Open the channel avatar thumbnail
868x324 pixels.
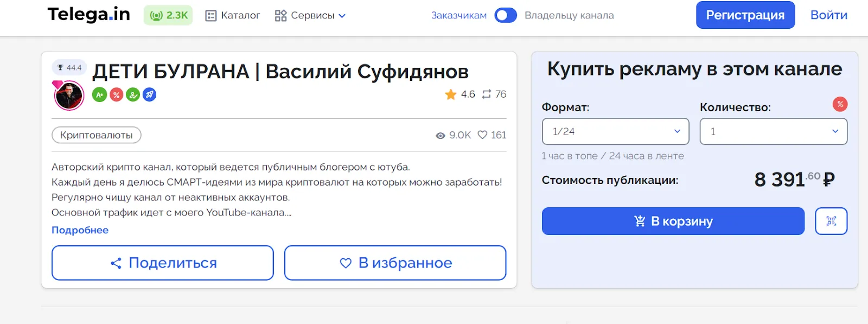[x=69, y=96]
